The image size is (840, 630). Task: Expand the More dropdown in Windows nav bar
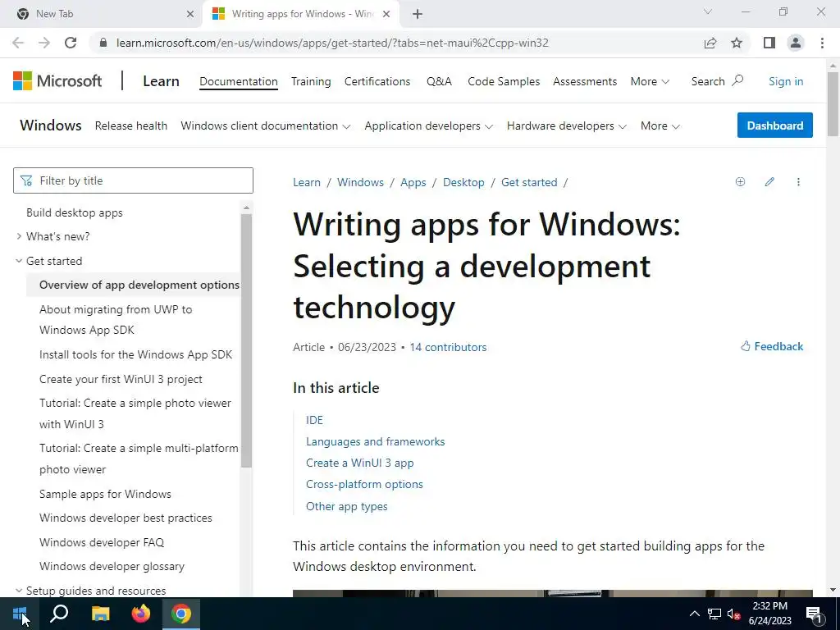click(660, 126)
